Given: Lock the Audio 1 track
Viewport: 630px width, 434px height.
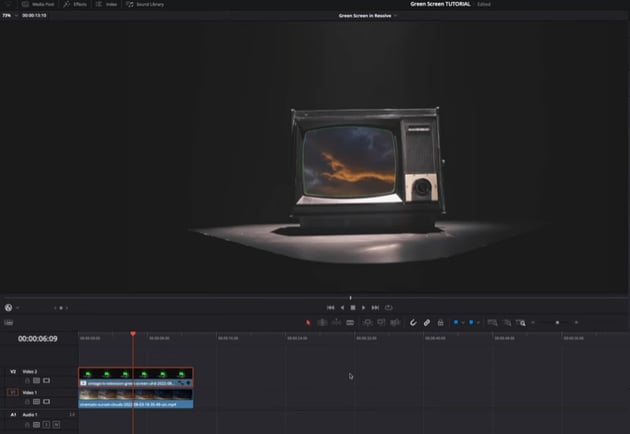Looking at the screenshot, I should pos(27,424).
